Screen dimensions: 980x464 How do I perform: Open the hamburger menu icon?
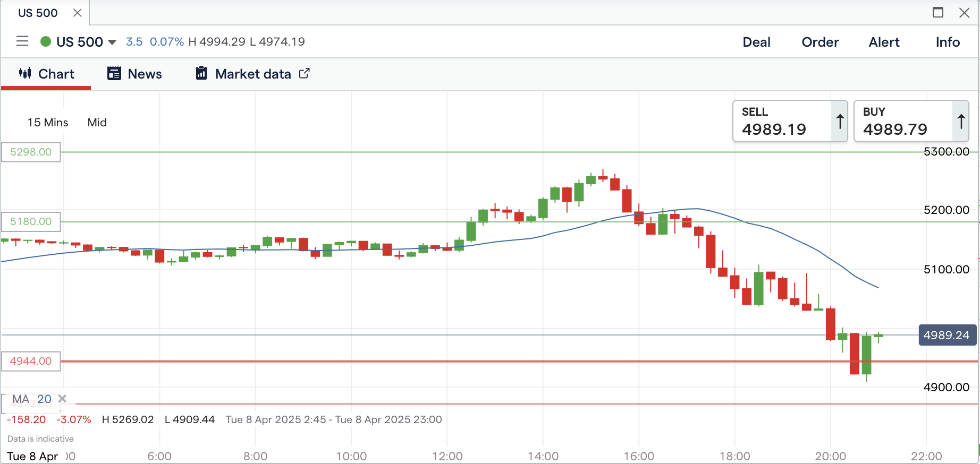22,41
